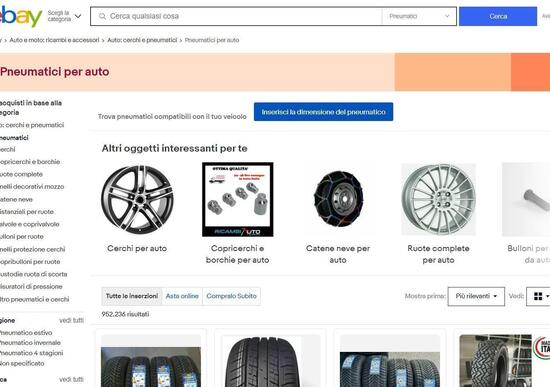The image size is (550, 387).
Task: Switch to the Compralo Subito tab
Action: tap(232, 296)
